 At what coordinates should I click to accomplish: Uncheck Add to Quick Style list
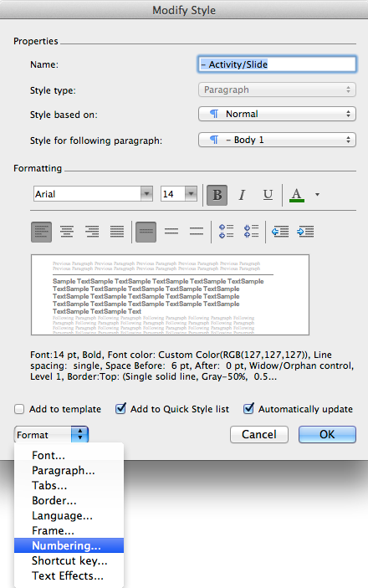[120, 408]
